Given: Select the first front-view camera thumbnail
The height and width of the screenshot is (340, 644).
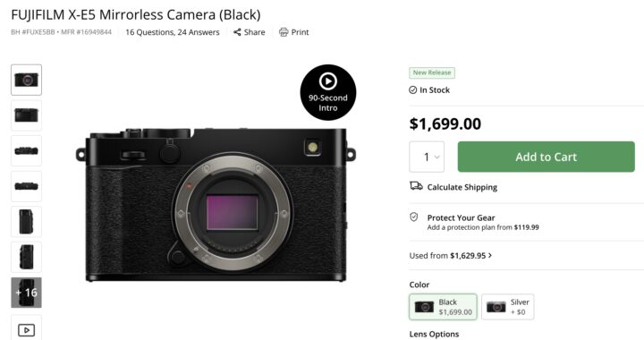Looking at the screenshot, I should 26,80.
